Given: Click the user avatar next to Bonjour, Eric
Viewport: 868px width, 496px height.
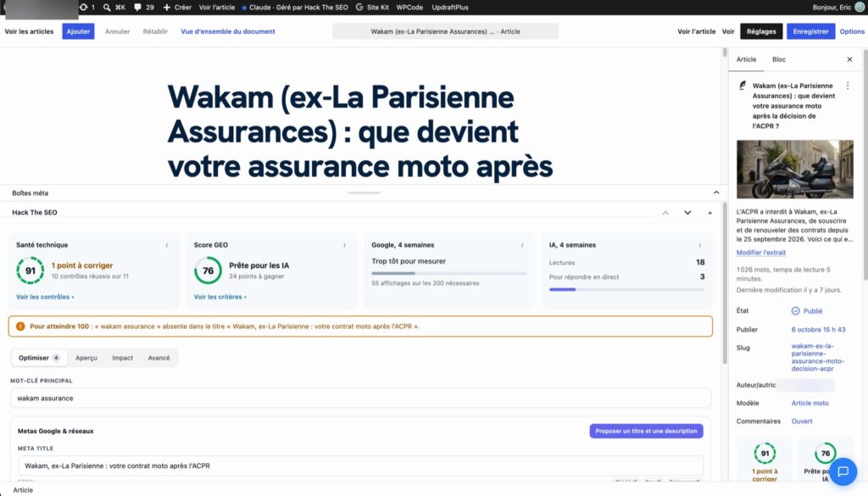Looking at the screenshot, I should (x=860, y=7).
